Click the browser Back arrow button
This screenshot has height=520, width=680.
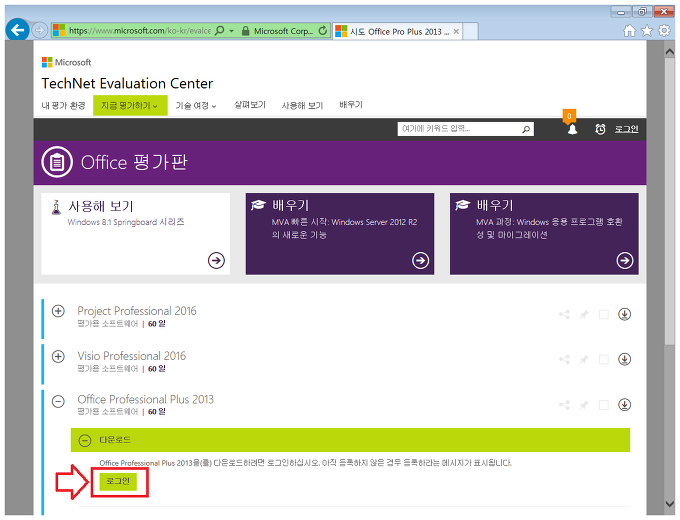(x=18, y=30)
